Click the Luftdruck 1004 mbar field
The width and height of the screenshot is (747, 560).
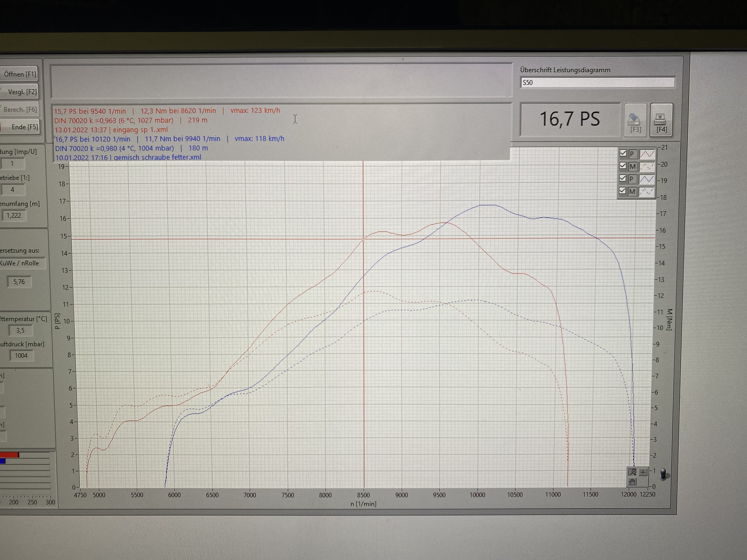[x=21, y=355]
